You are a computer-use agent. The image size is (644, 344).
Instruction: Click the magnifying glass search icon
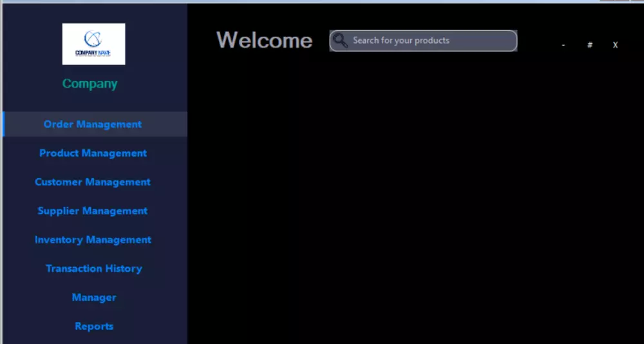341,41
